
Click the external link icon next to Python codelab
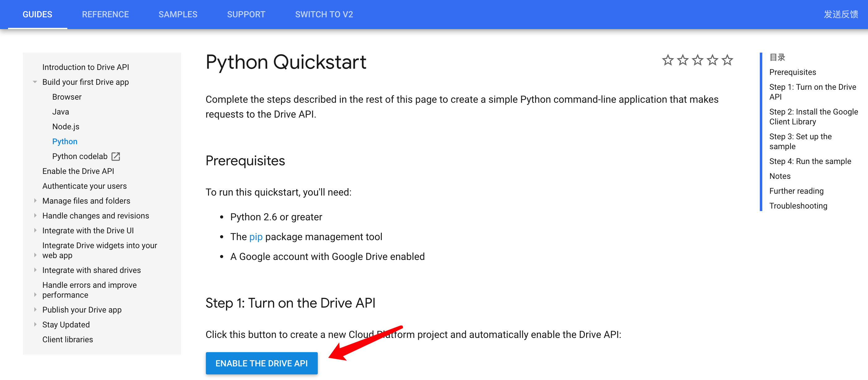116,156
